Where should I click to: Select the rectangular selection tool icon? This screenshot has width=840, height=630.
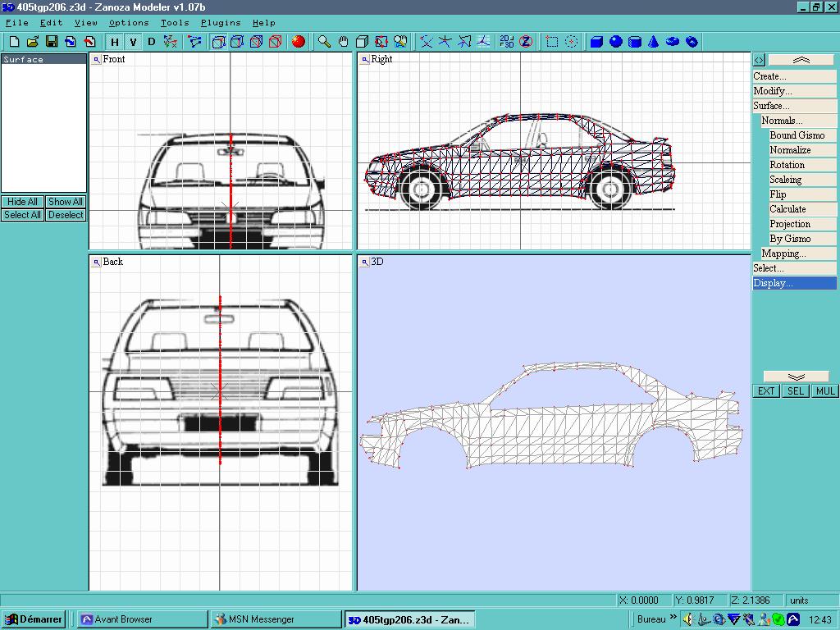tap(552, 42)
